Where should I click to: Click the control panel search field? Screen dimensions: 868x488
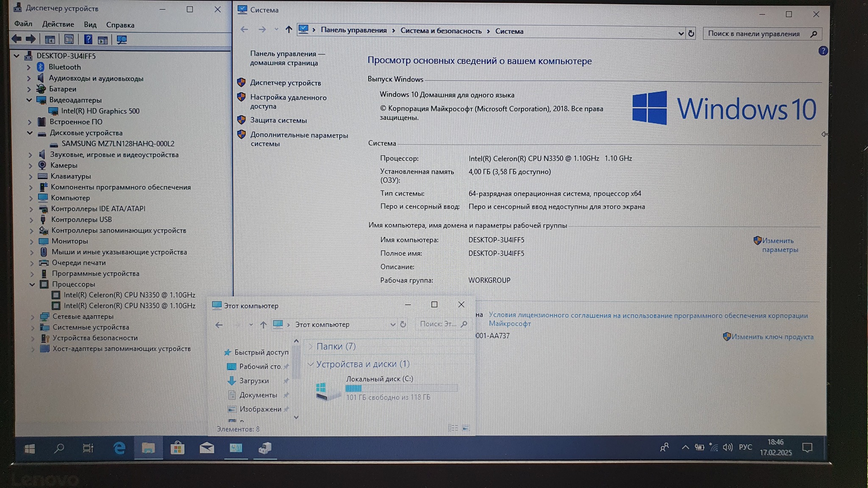click(754, 34)
